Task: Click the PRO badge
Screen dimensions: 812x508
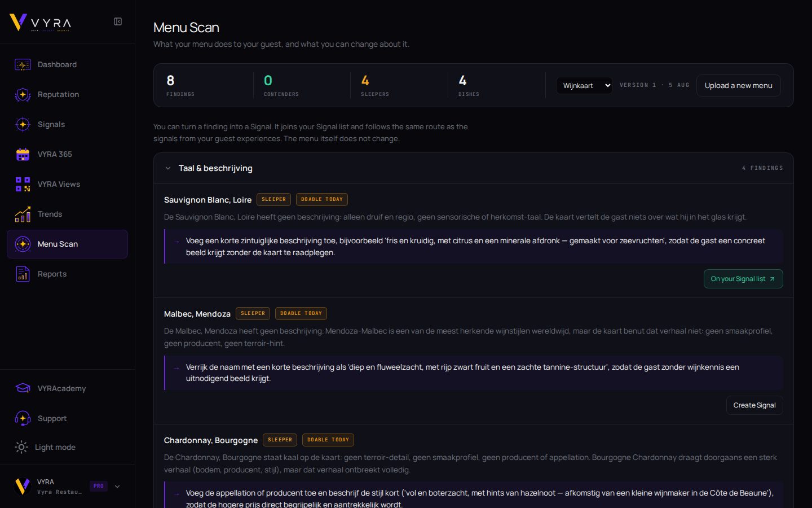Action: click(99, 486)
